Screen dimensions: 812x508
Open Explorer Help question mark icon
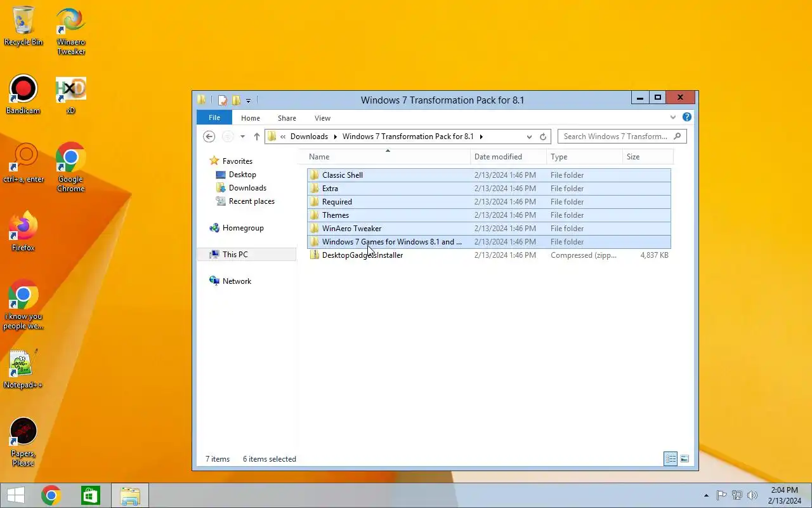pos(686,117)
